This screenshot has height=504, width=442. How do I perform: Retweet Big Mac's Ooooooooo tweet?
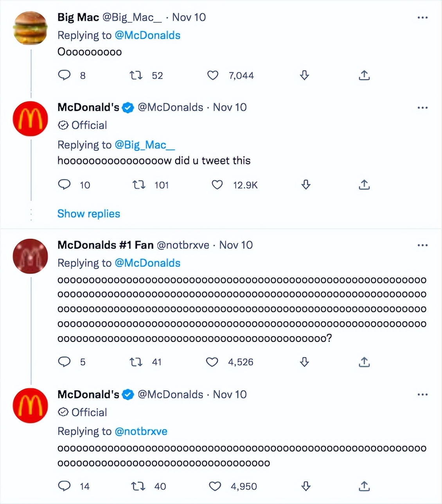(136, 75)
